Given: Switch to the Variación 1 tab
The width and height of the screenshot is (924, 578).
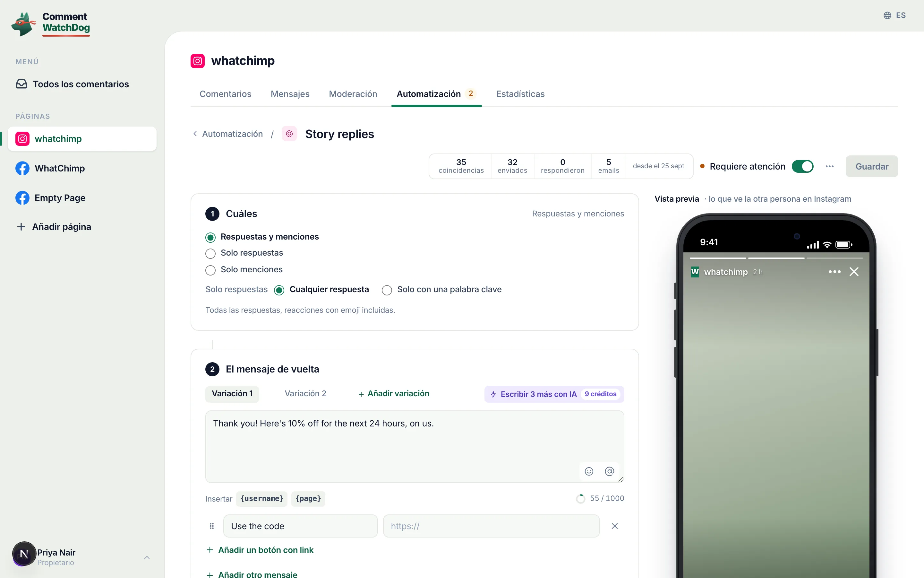Looking at the screenshot, I should tap(232, 394).
